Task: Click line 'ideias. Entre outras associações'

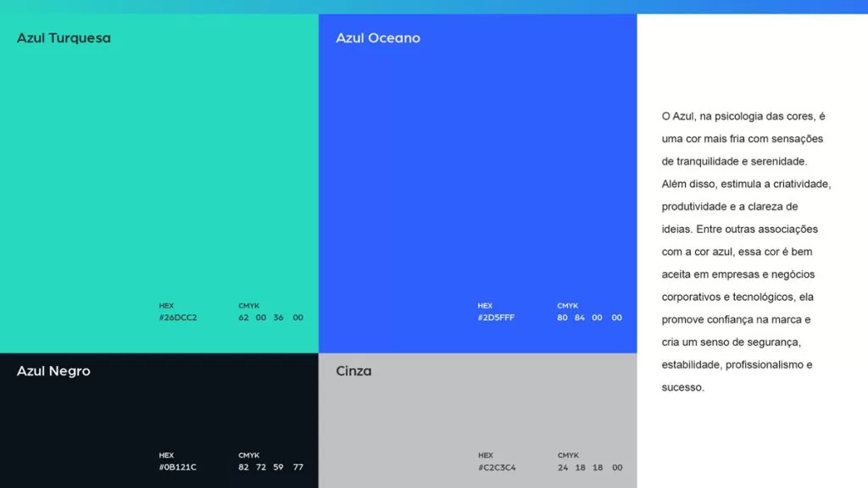Action: (739, 229)
